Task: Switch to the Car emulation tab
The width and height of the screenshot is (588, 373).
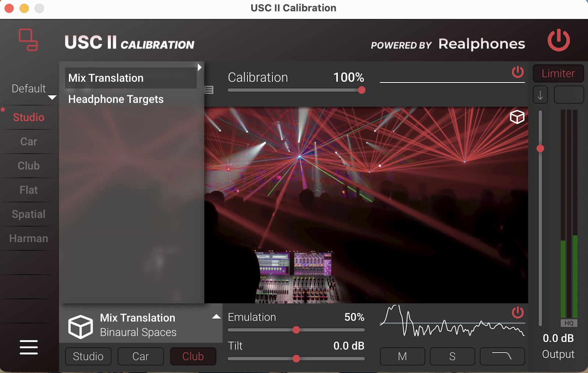Action: click(x=140, y=356)
